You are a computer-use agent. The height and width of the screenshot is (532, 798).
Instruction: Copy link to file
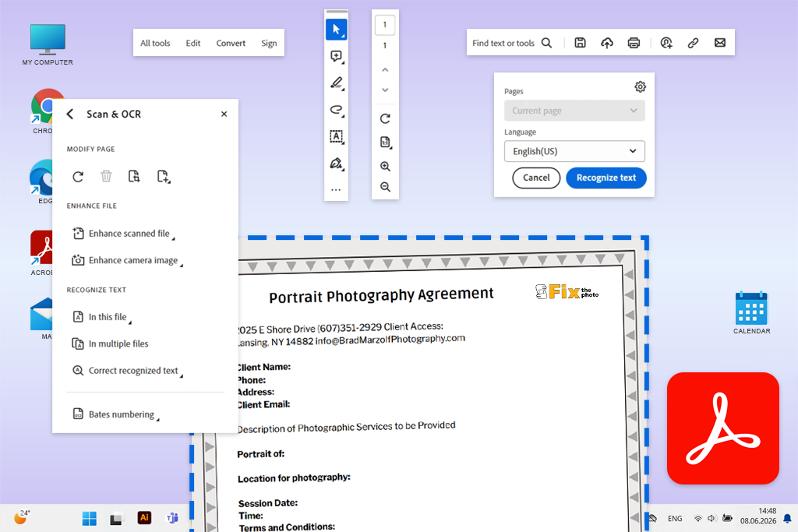(x=693, y=43)
